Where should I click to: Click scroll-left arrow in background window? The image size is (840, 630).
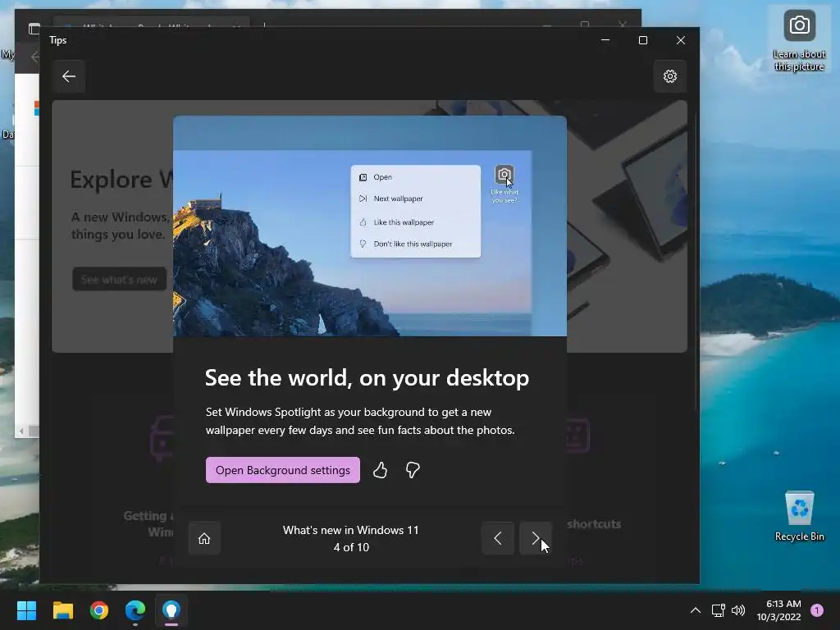pos(21,431)
